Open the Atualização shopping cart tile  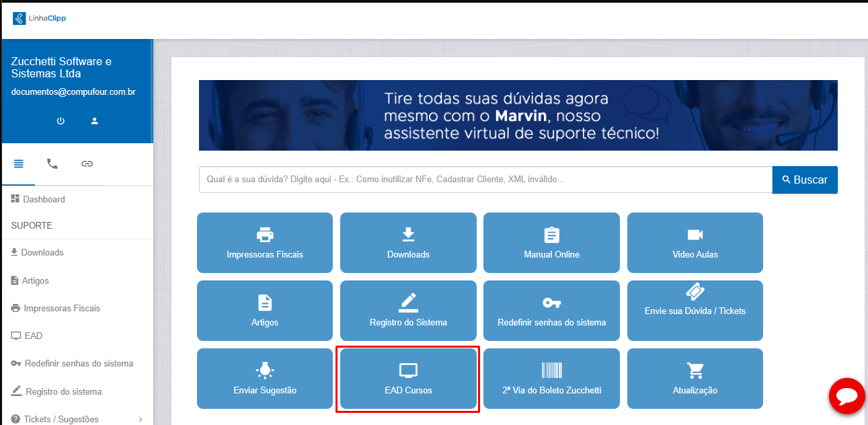pyautogui.click(x=695, y=379)
